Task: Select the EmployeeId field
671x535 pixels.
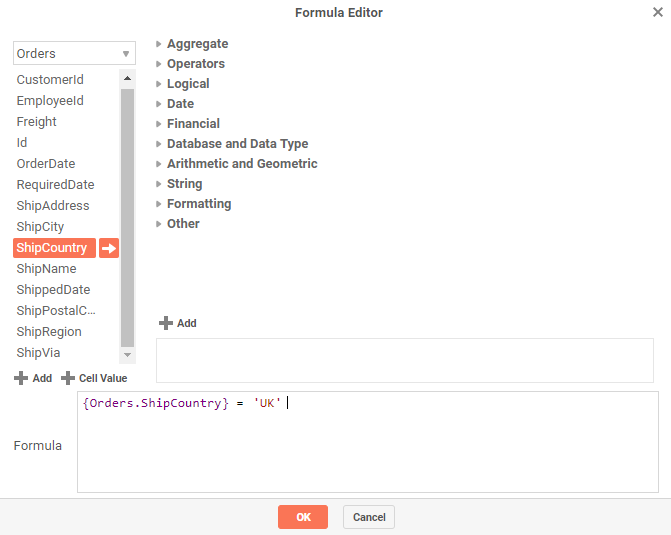Action: pos(50,101)
